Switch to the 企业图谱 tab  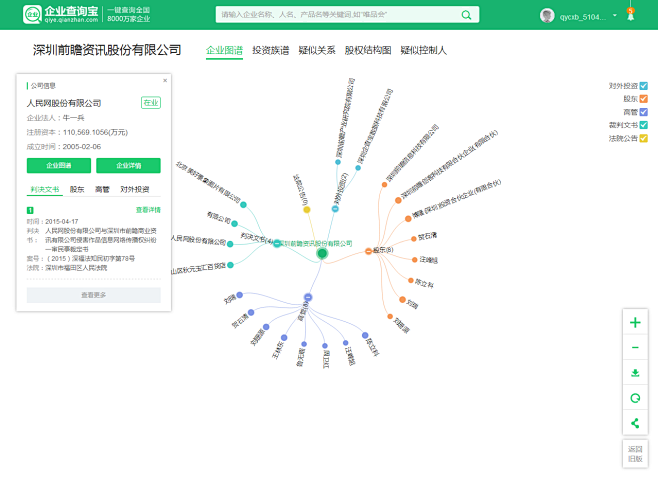[x=224, y=51]
